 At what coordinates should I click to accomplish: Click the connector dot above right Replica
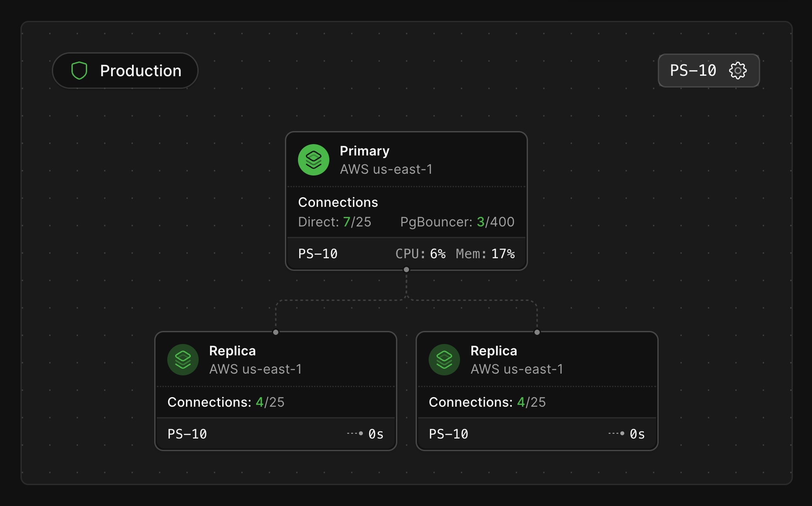click(x=537, y=332)
